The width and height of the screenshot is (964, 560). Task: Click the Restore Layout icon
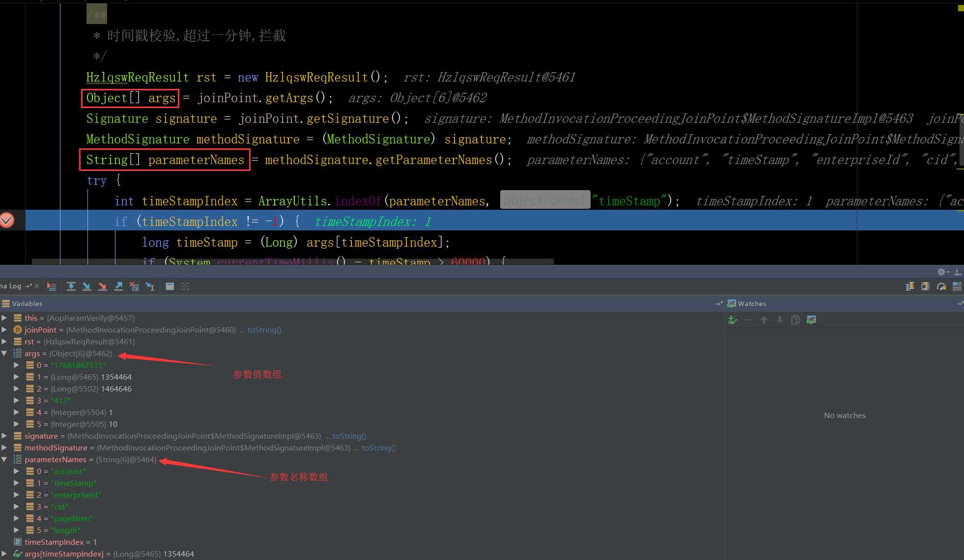coord(957,286)
